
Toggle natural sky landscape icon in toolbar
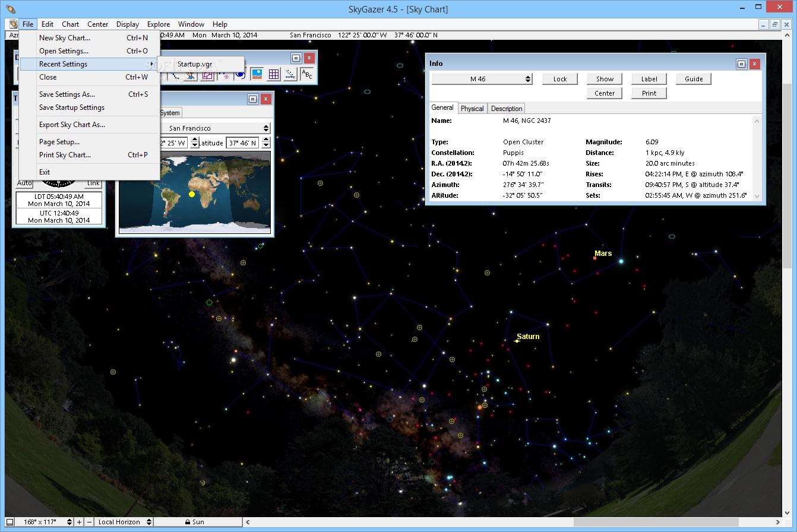click(257, 74)
